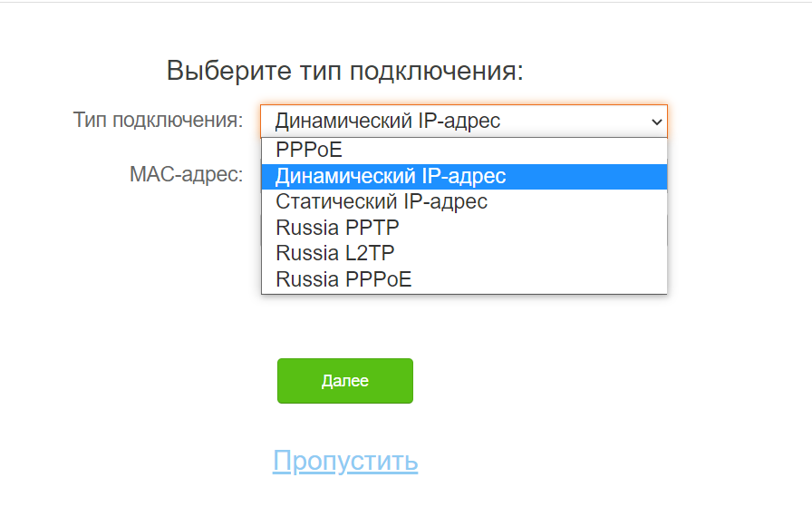812x507 pixels.
Task: Choose the Russia L2TP option
Action: 335,253
